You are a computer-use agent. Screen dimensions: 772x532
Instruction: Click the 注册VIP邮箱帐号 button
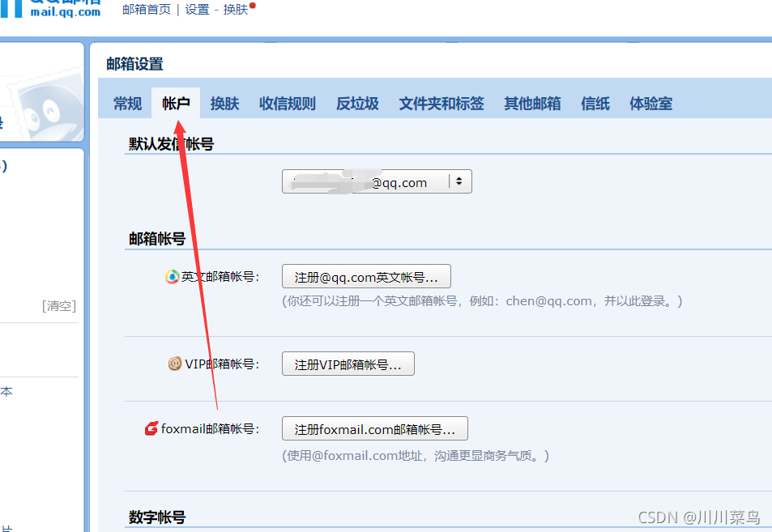348,364
